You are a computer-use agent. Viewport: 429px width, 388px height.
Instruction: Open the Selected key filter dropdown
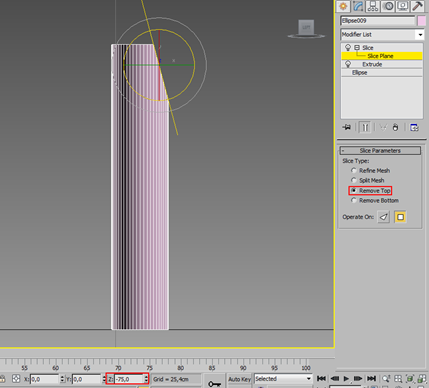[x=283, y=379]
